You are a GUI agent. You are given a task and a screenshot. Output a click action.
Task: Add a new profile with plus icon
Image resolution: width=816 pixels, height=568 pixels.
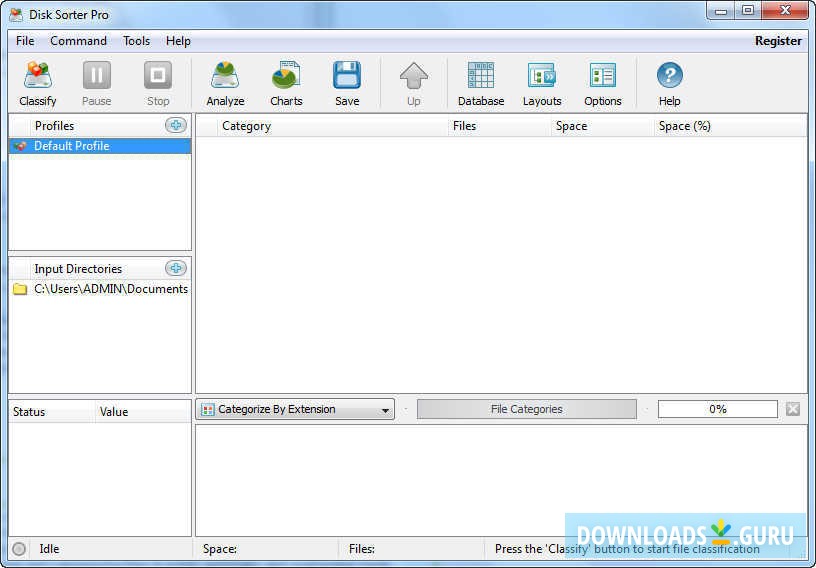pyautogui.click(x=176, y=125)
